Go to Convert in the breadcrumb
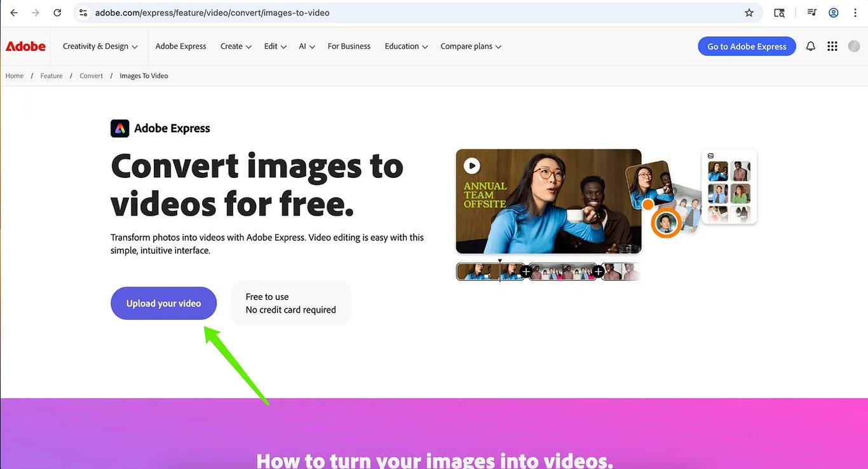 click(91, 76)
